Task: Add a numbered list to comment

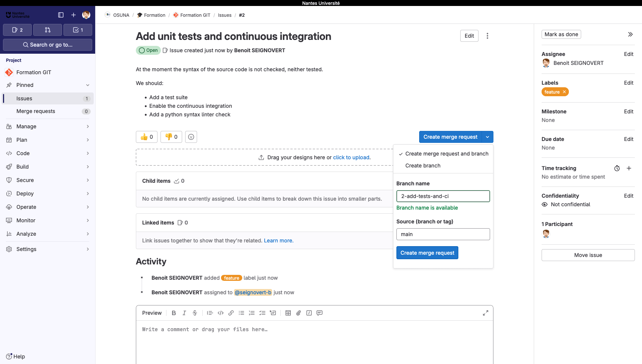Action: click(252, 313)
